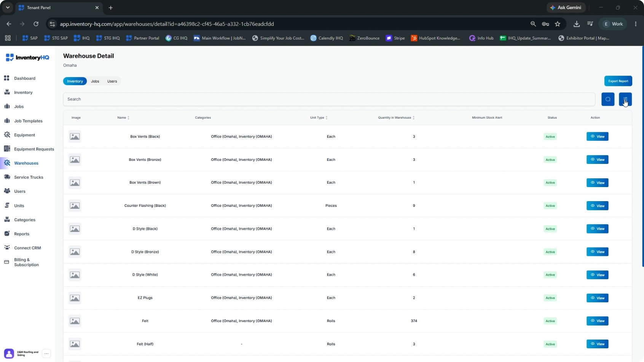Click the Reports sidebar icon

tap(7, 233)
